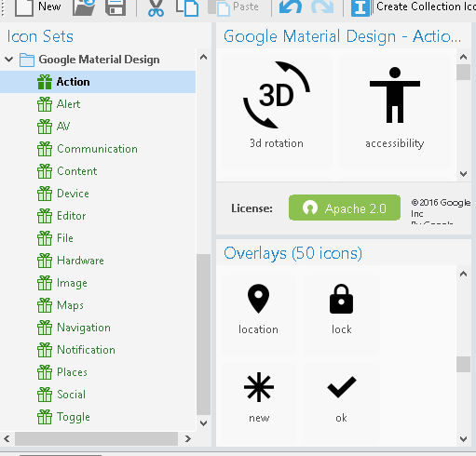Click Overlays panel scroll up arrow

464,274
